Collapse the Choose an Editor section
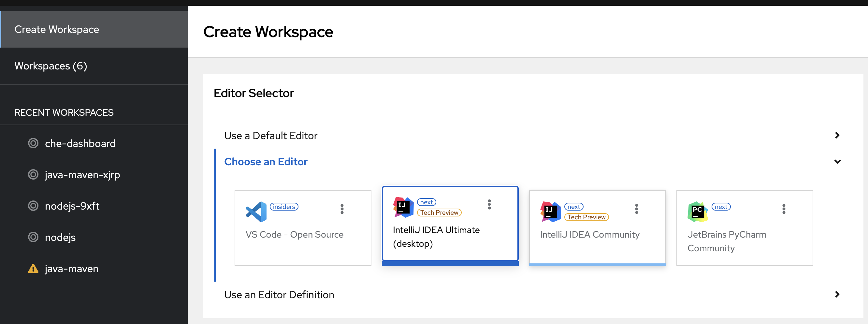Viewport: 868px width, 324px height. pos(838,161)
